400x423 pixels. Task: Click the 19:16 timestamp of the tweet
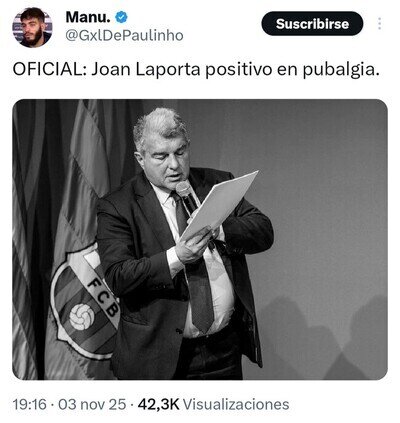pos(29,404)
